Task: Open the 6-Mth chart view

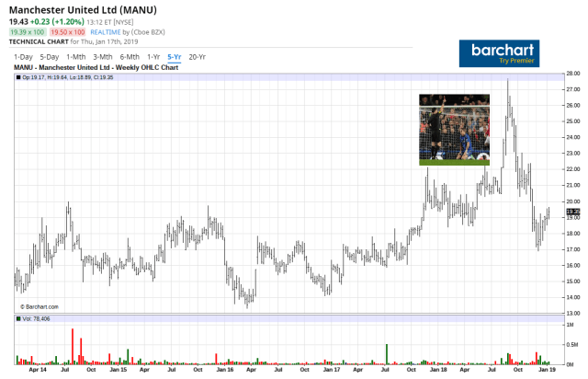Action: (130, 57)
